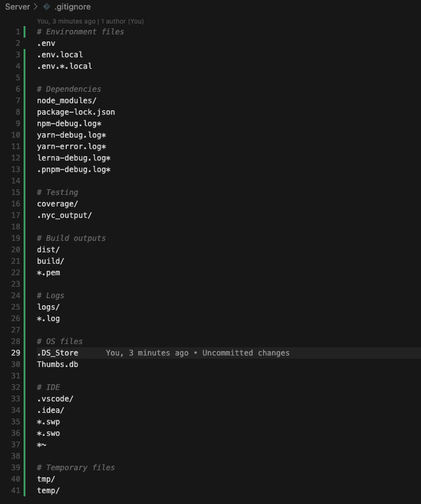Click the .gitignore breadcrumb label
Image resolution: width=421 pixels, height=504 pixels.
(73, 7)
